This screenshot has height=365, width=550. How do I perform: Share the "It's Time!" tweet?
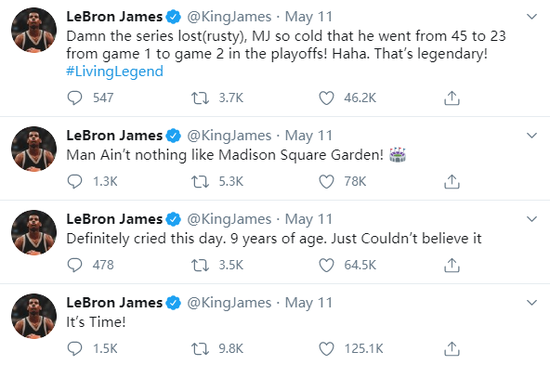click(x=452, y=349)
